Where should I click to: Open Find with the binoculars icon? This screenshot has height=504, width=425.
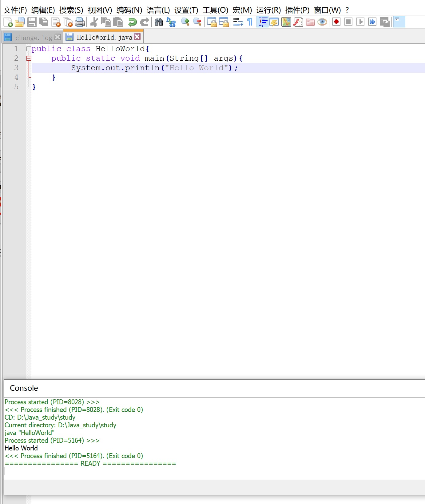(x=159, y=22)
